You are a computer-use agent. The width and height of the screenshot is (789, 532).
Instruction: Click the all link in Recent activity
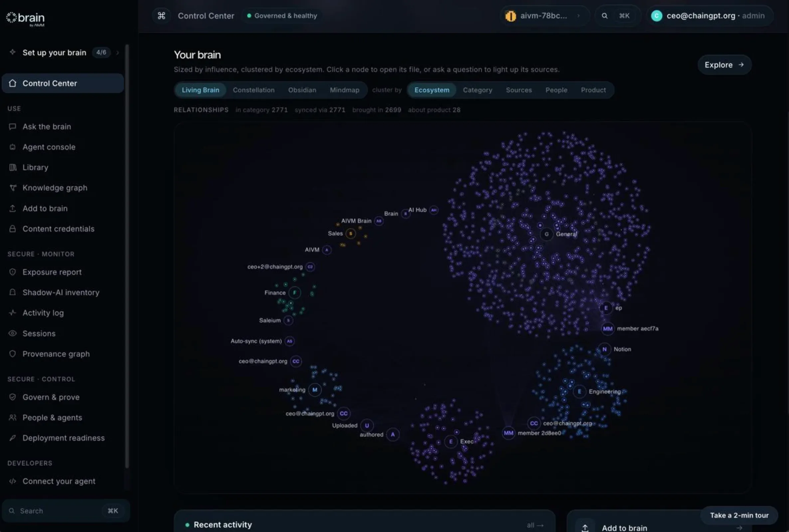[x=535, y=525]
